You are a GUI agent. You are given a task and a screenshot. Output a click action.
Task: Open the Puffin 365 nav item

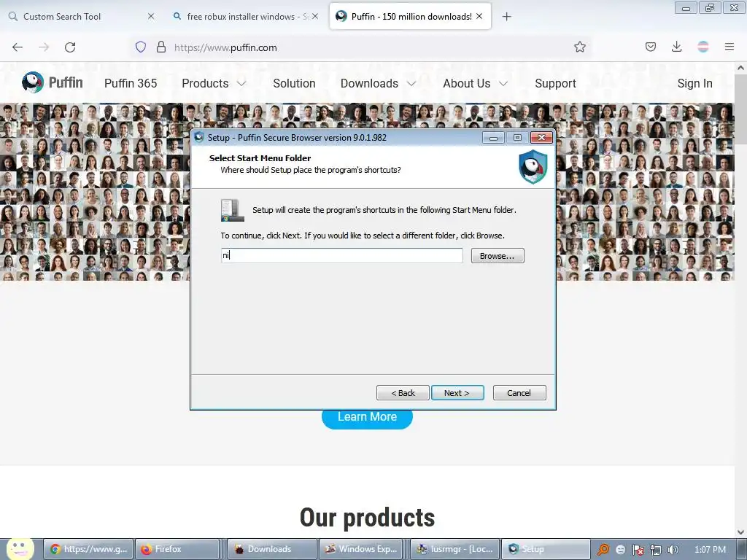point(131,83)
